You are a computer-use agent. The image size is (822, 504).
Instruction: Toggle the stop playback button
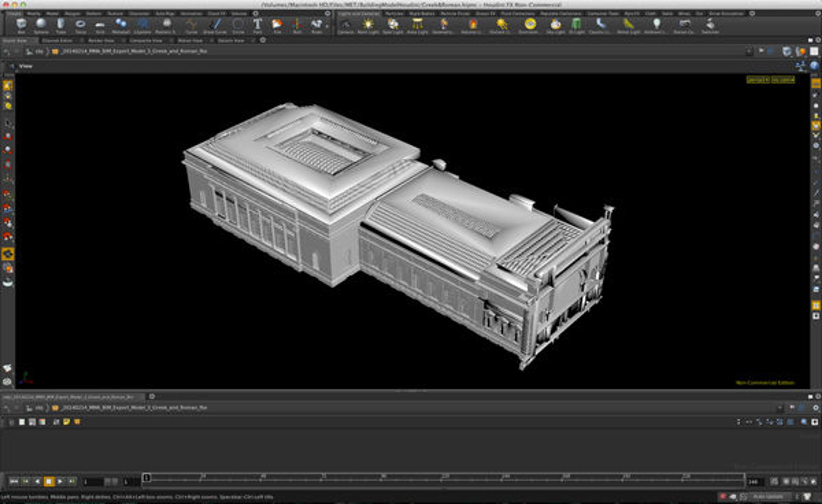(x=49, y=481)
